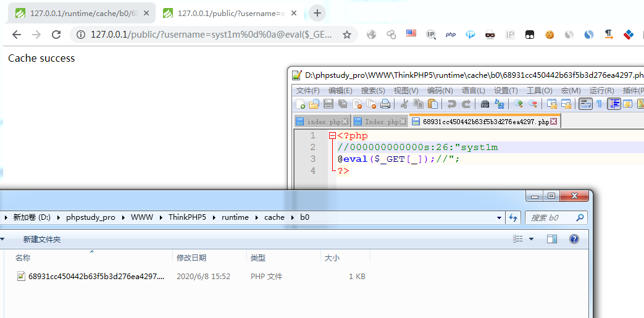The image size is (644, 318).
Task: Click Zoom In magnifier icon
Action: pos(518,104)
